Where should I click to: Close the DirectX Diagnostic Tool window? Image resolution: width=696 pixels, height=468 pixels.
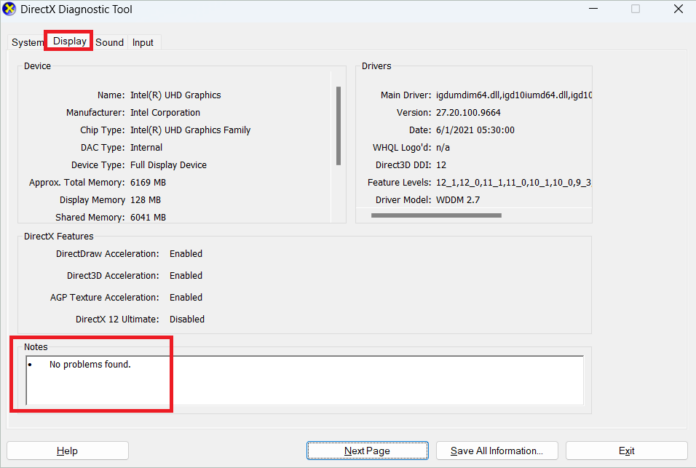point(678,9)
